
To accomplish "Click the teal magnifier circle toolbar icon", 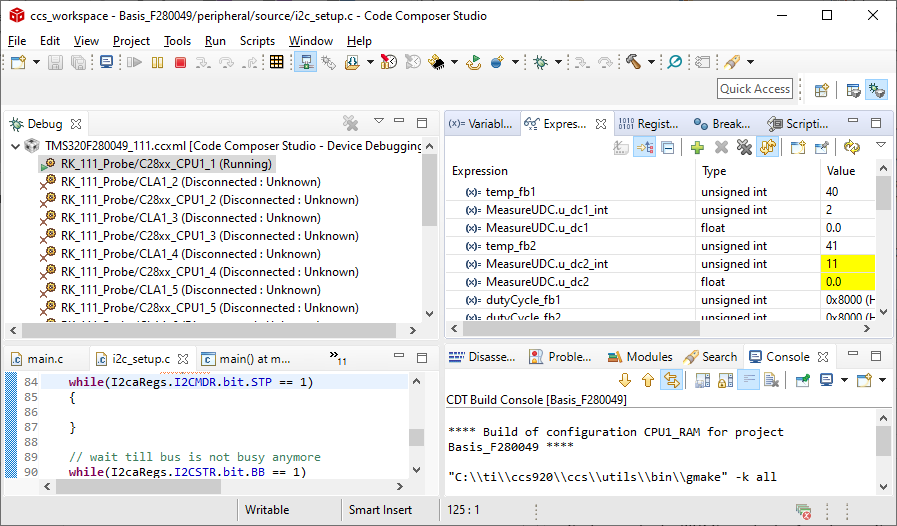I will 675,62.
